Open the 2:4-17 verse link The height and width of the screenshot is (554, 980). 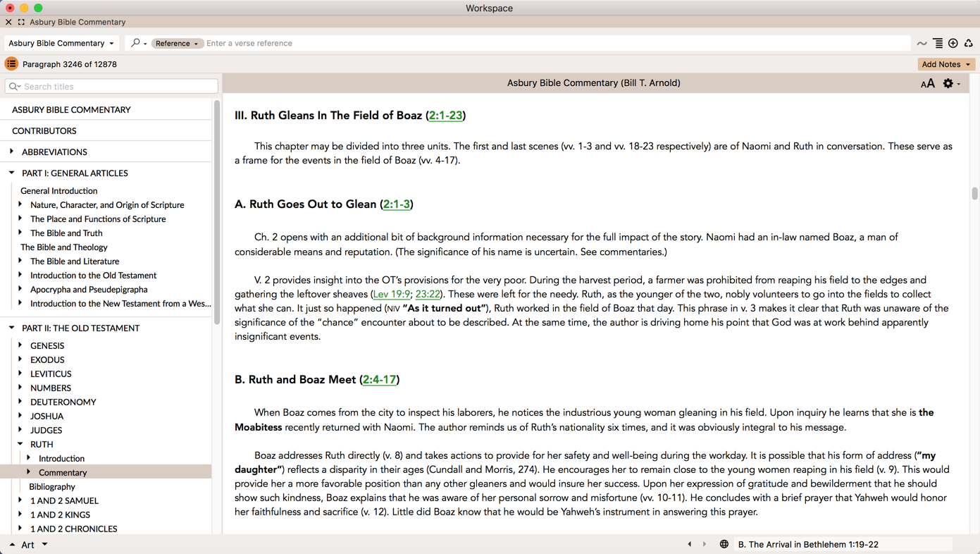click(x=379, y=380)
